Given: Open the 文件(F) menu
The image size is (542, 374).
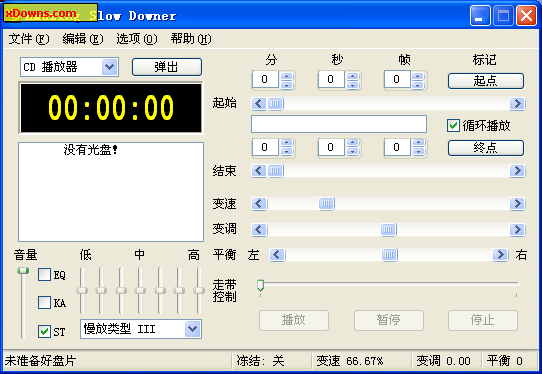Looking at the screenshot, I should click(x=29, y=39).
